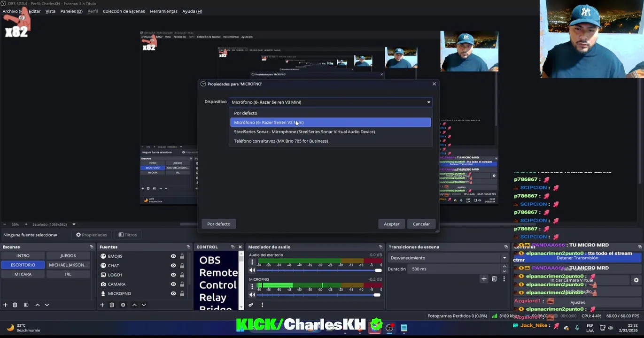Open Herramientas menu

click(x=163, y=11)
